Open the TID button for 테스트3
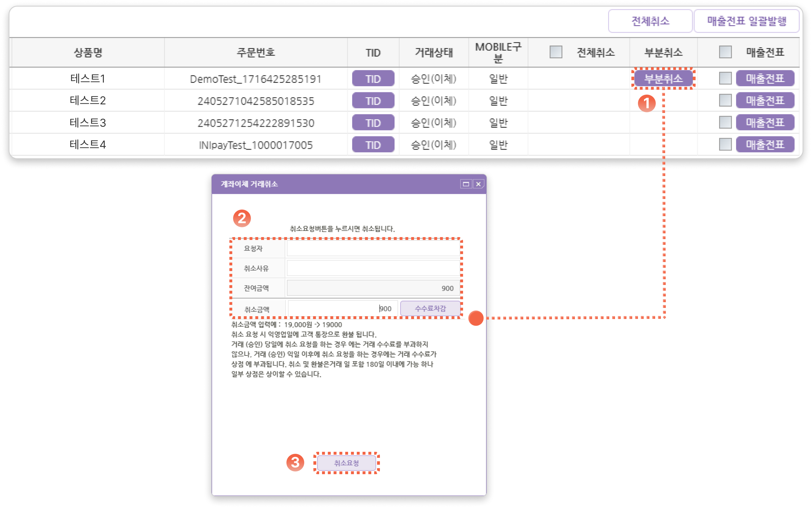Image resolution: width=812 pixels, height=508 pixels. click(x=373, y=123)
